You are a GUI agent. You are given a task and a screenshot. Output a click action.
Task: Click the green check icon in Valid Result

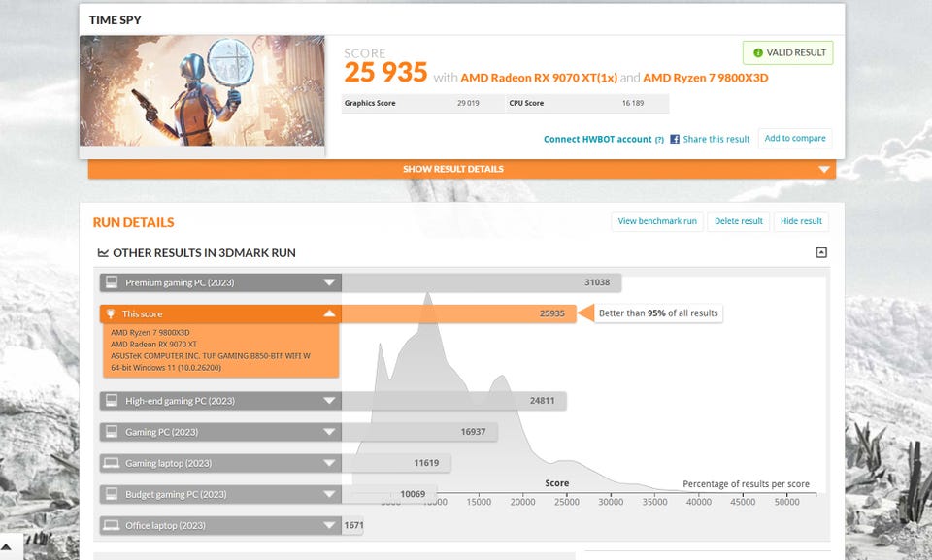point(758,53)
